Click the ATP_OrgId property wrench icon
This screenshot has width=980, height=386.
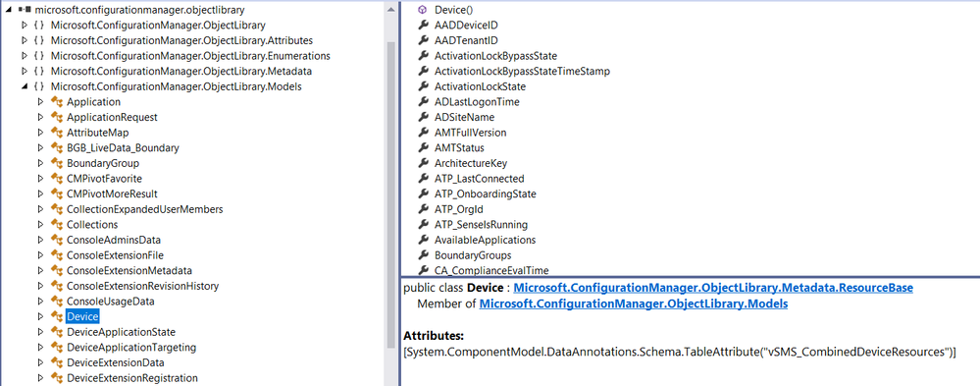tap(423, 209)
